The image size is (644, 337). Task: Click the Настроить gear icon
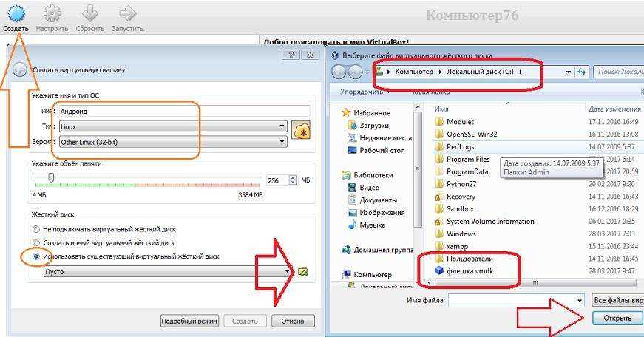pyautogui.click(x=52, y=13)
